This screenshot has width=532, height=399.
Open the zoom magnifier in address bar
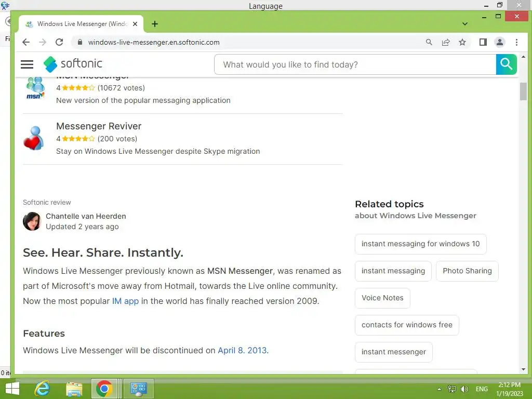(x=429, y=42)
